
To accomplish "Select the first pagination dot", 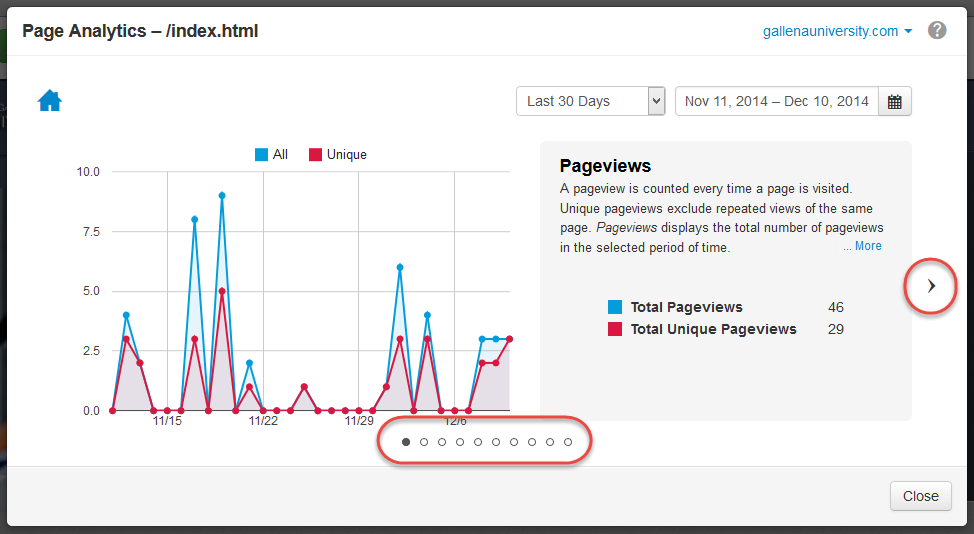I will [406, 442].
